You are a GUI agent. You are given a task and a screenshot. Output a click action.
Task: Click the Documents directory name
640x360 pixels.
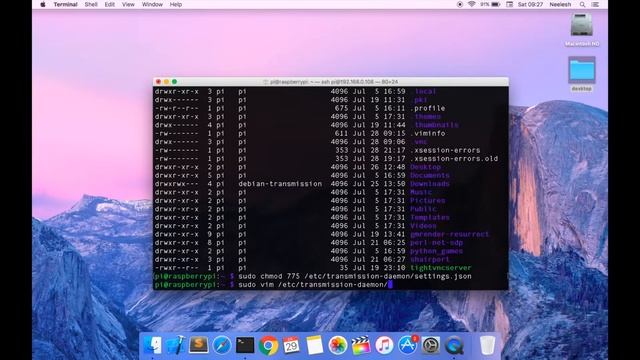430,176
